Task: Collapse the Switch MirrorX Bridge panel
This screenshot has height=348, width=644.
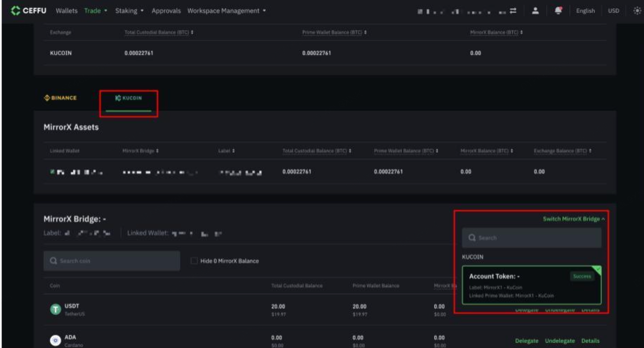Action: coord(574,219)
